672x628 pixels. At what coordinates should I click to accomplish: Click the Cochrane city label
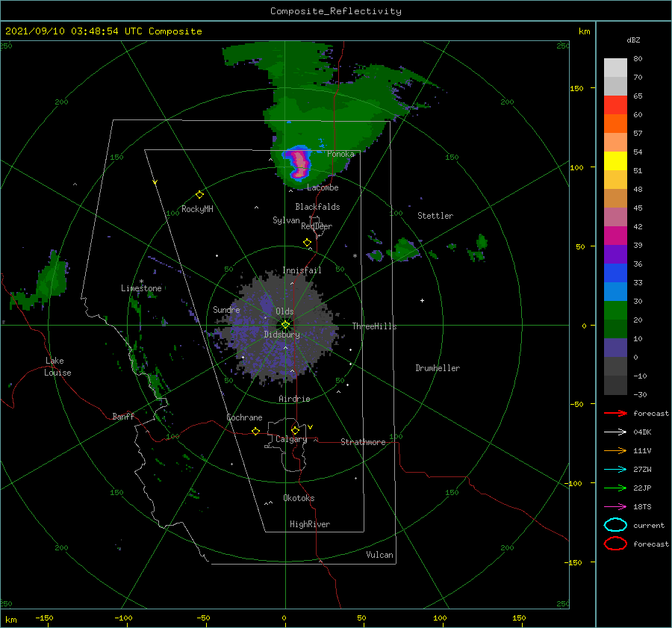tap(244, 417)
